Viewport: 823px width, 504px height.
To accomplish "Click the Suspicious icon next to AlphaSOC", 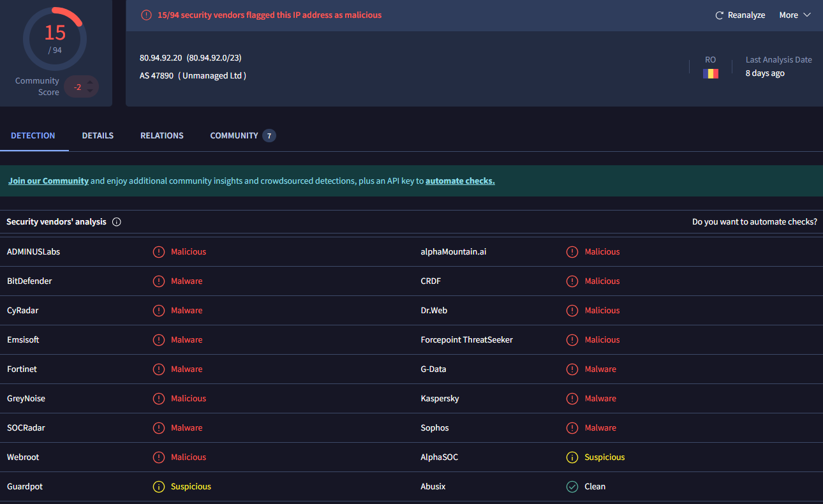I will [572, 457].
